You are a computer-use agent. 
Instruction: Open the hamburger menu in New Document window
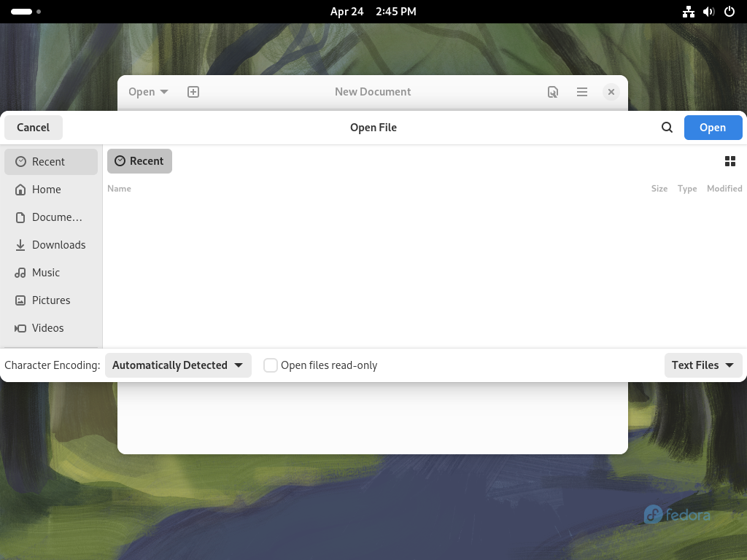click(x=581, y=92)
